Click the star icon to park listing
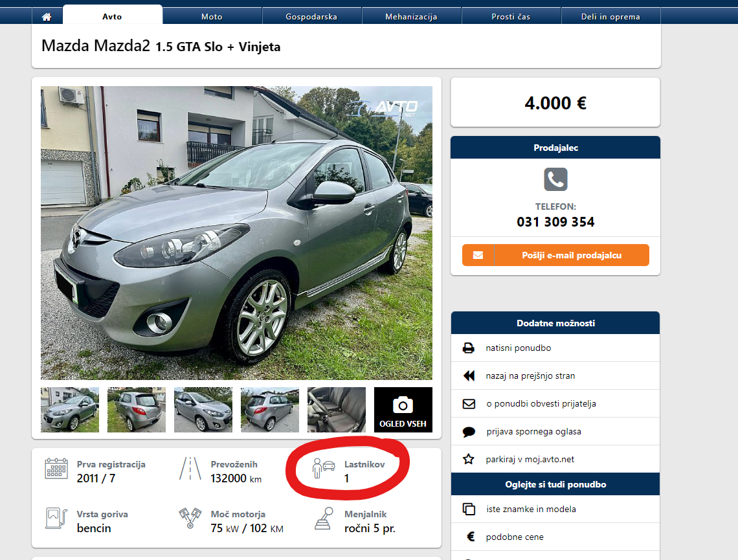 pos(468,459)
